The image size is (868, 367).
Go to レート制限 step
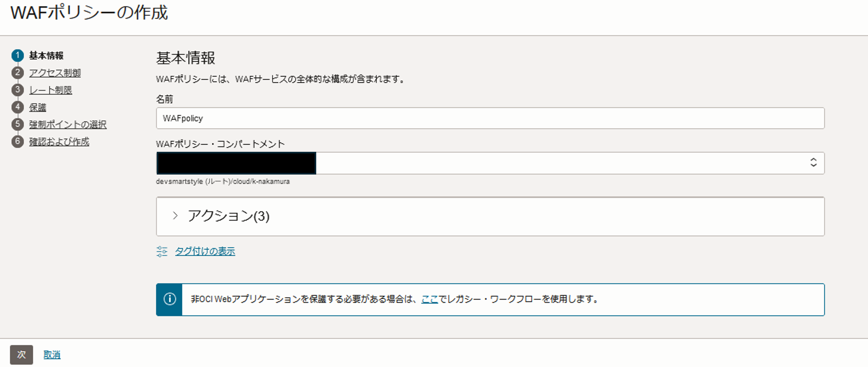tap(51, 90)
